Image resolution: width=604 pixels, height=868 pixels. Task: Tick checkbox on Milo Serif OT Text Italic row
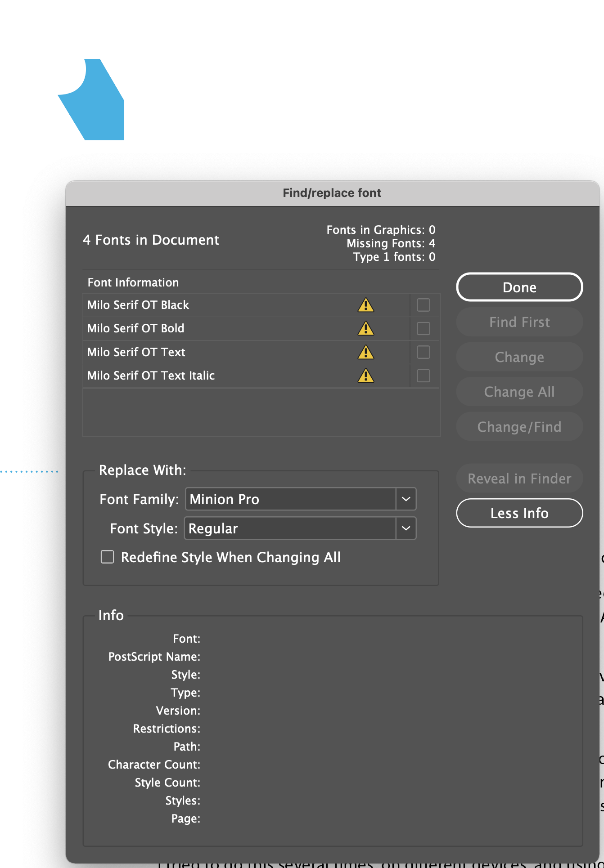[x=424, y=376]
